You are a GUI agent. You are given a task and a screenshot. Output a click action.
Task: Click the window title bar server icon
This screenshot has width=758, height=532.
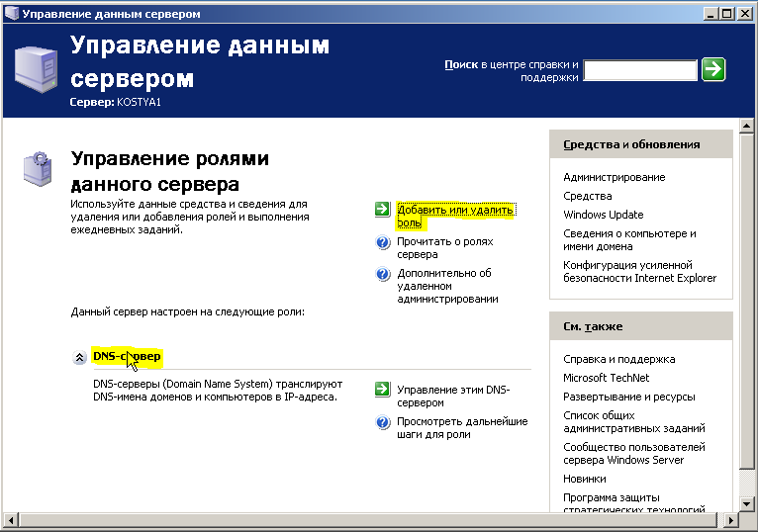pos(11,13)
